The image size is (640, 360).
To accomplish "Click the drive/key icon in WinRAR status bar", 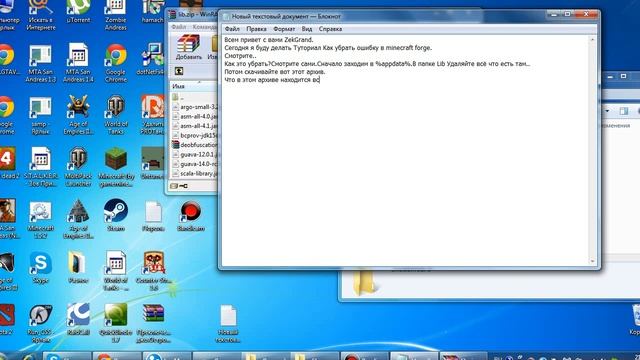I will (x=179, y=186).
